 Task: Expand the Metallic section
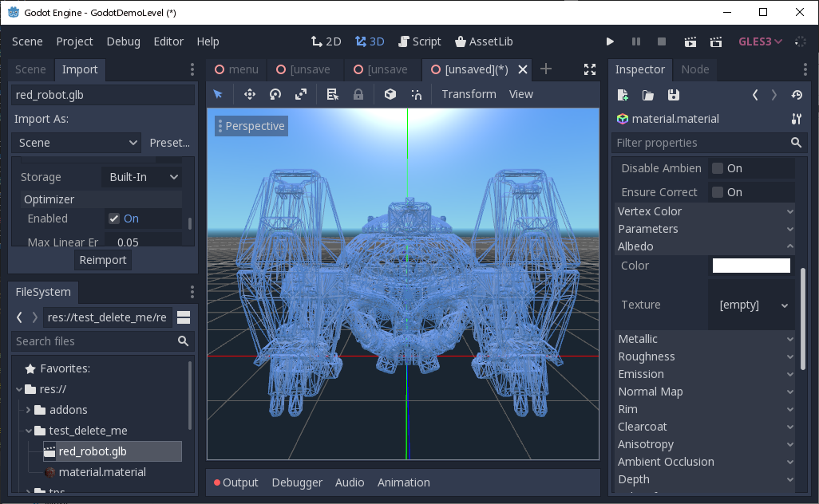click(705, 339)
